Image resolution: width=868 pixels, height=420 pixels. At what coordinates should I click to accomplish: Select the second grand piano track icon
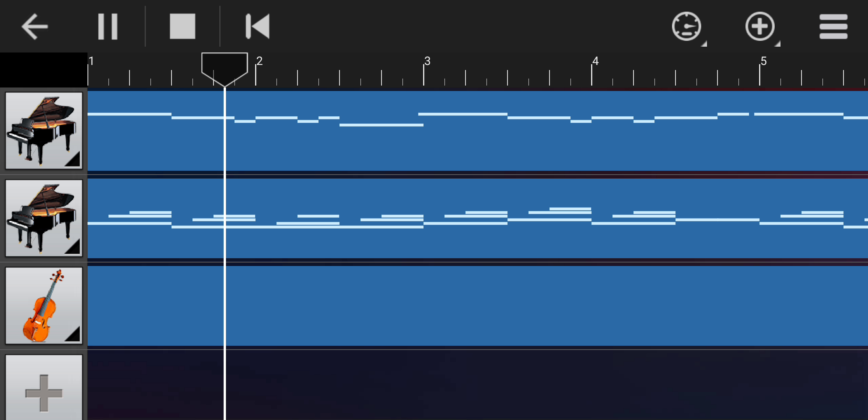(x=44, y=218)
